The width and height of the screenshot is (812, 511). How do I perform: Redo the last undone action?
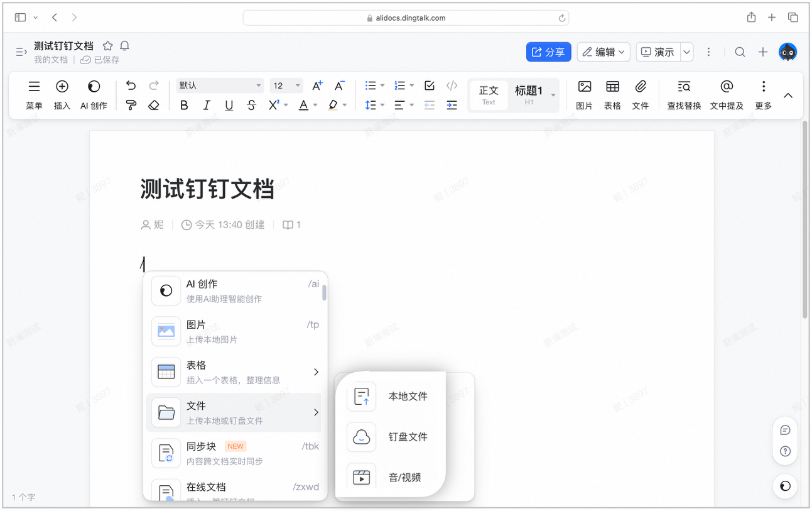(154, 85)
